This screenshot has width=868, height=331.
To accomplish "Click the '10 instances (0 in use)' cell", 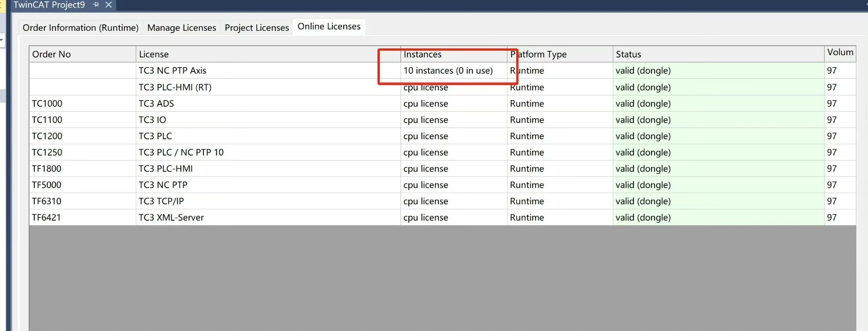I will point(454,71).
